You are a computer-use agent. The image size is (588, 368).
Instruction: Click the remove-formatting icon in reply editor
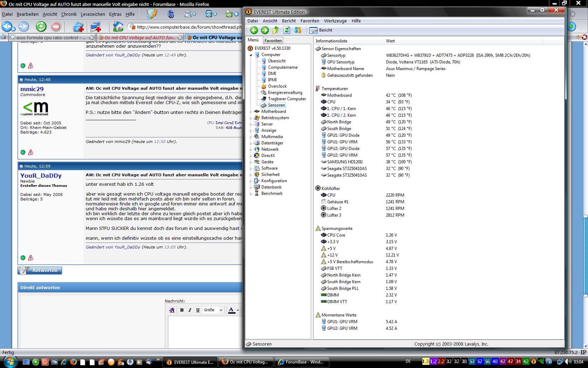pyautogui.click(x=171, y=310)
